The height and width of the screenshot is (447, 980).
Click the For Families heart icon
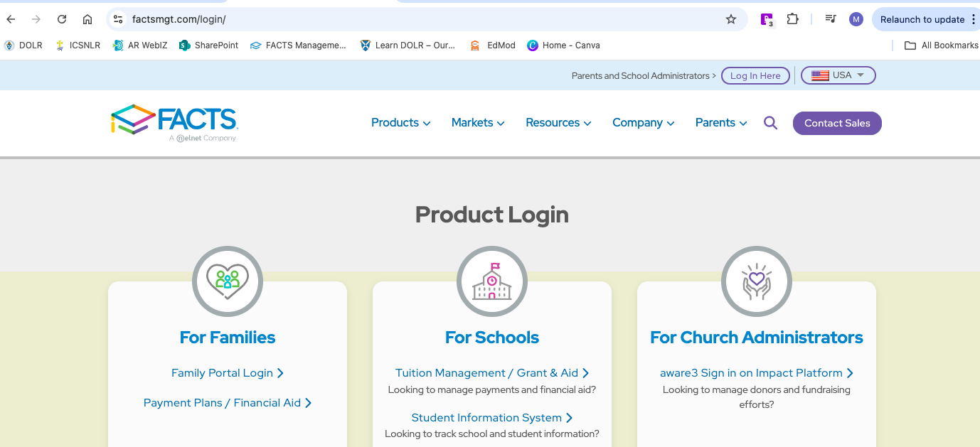(228, 281)
